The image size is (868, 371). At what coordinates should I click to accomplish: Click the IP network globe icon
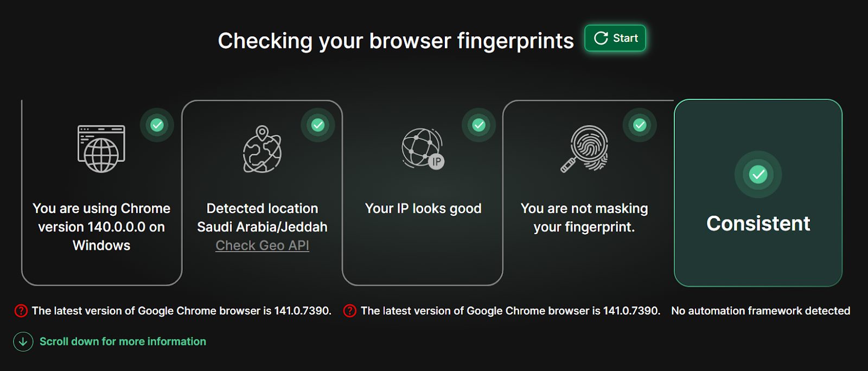423,149
